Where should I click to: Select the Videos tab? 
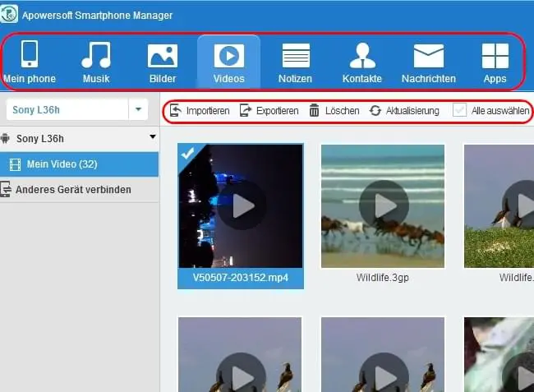(x=229, y=62)
